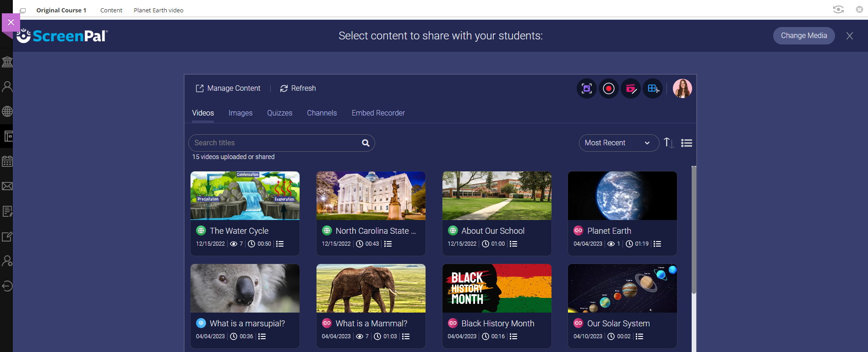Select the What is a Mammal? thumbnail

(x=371, y=288)
